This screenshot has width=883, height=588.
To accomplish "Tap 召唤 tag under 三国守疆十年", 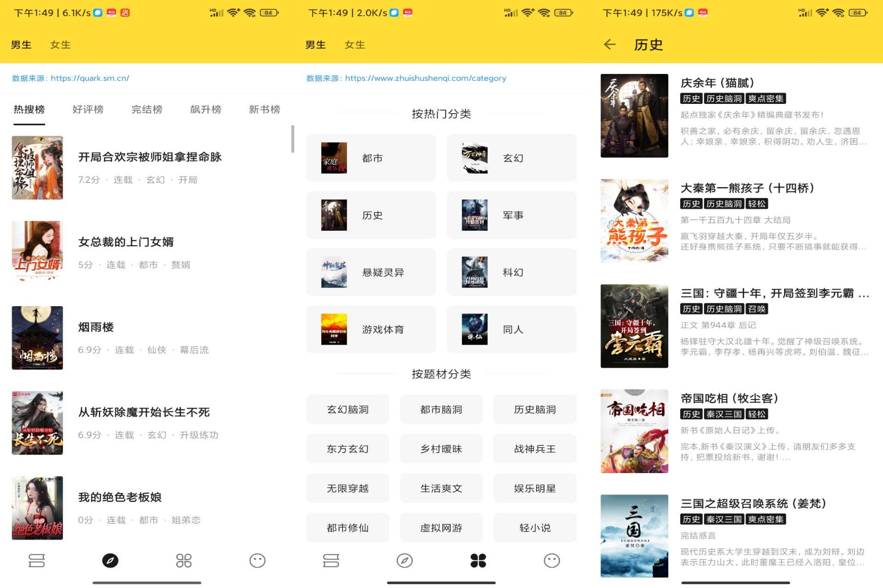I will point(757,309).
